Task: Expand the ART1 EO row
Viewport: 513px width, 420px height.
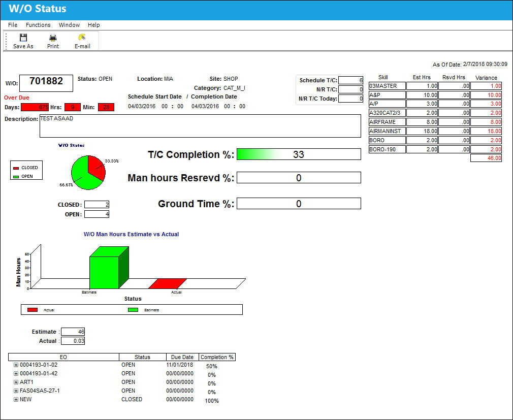Action: click(x=16, y=382)
